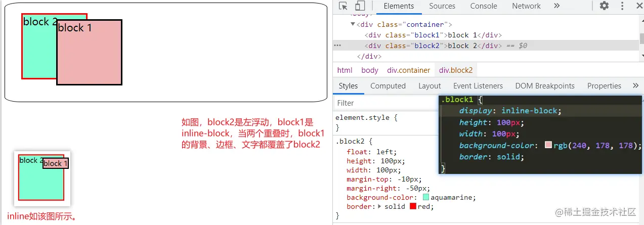Show more DevTools panel tabs chevron
Viewport: 644px width, 225px height.
(557, 6)
